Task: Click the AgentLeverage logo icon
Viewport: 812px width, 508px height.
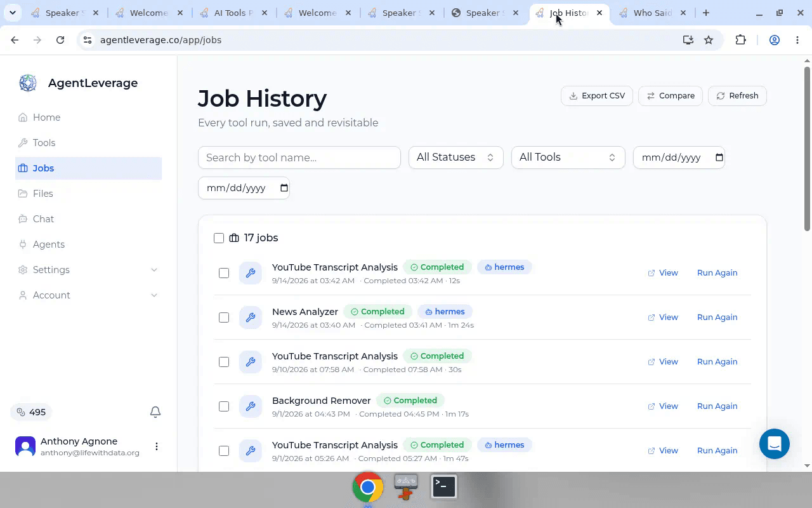Action: (x=28, y=83)
